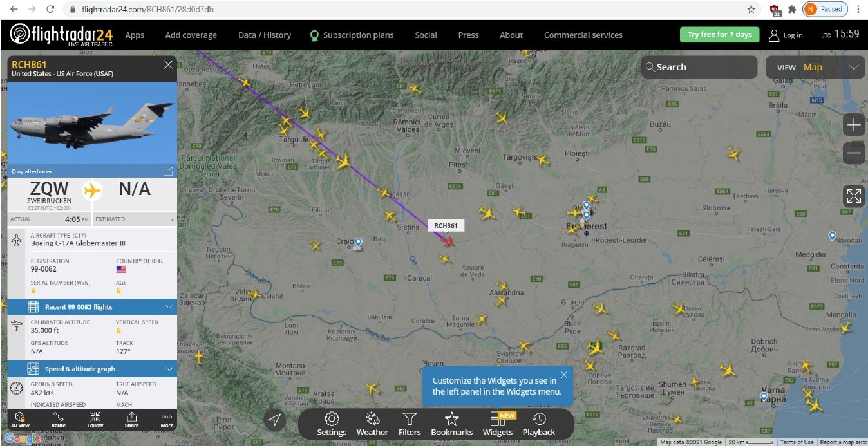Open 3D view for RCH861
This screenshot has height=448, width=868.
coord(20,420)
